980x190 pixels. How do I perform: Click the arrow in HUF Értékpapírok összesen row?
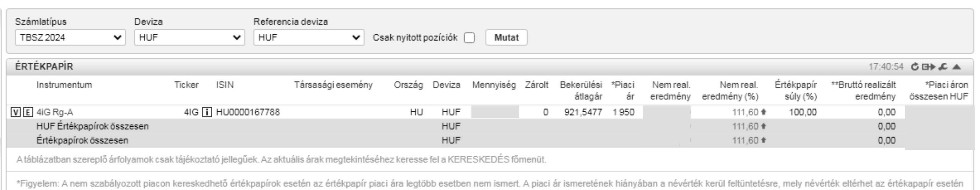click(x=763, y=126)
